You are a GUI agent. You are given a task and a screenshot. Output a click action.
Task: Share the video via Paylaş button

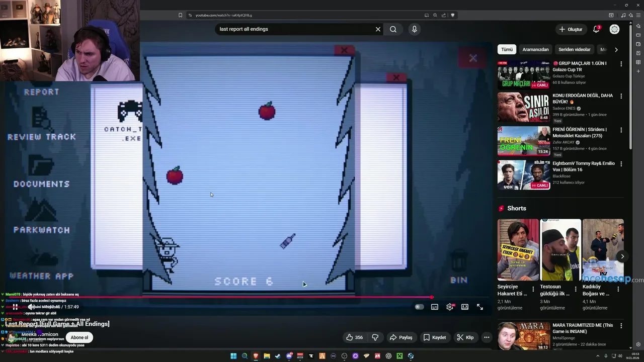(401, 337)
